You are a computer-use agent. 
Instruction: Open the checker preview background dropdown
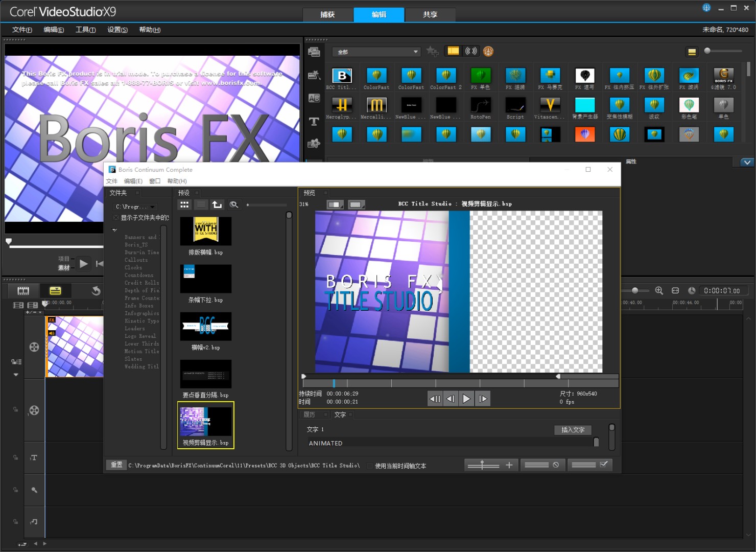357,204
